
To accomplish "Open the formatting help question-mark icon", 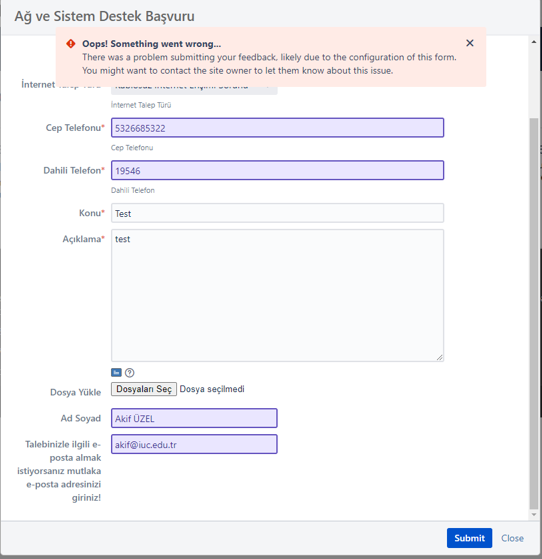I will [x=130, y=373].
